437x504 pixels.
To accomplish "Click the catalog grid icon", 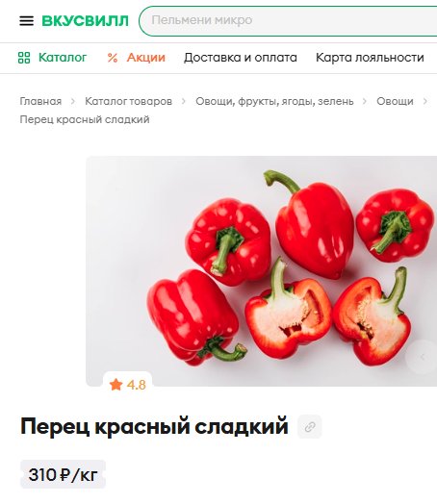I will [24, 58].
